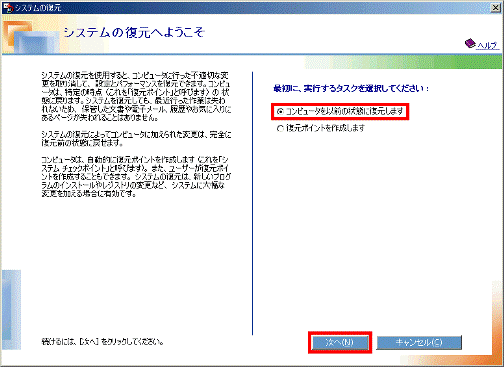Click the 次へ(N) button

340,342
